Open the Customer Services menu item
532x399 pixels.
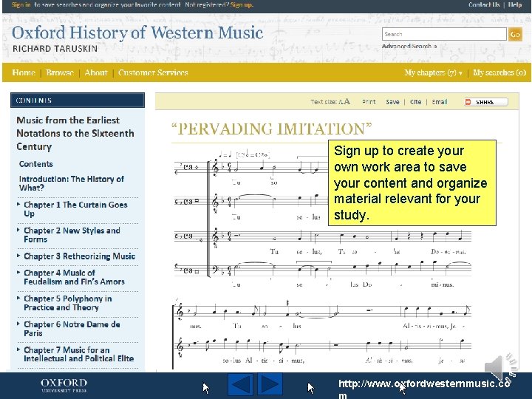[x=153, y=72]
